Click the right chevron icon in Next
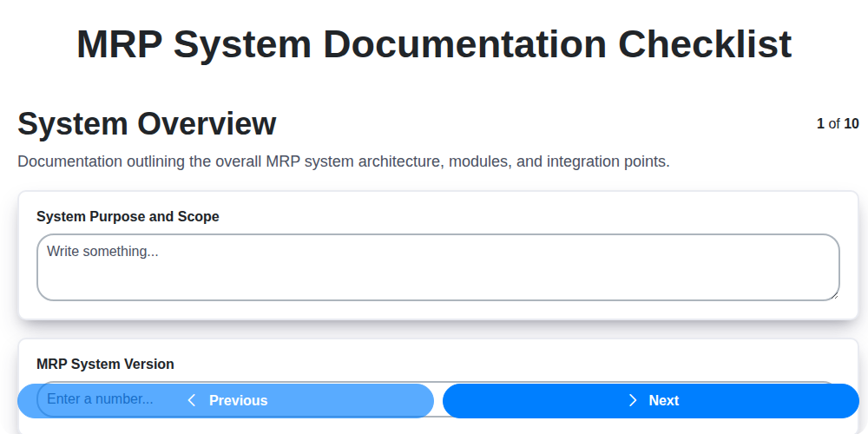The width and height of the screenshot is (868, 434). point(633,400)
